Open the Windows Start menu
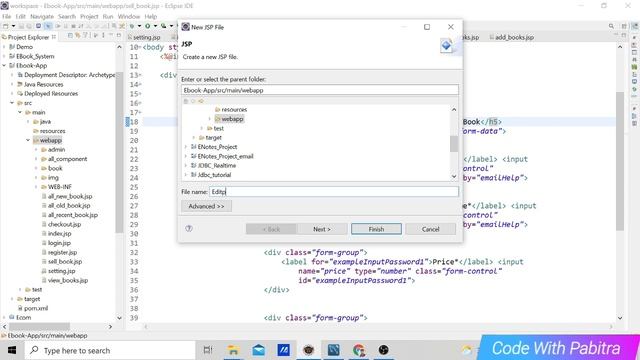The image size is (640, 360). coord(12,350)
